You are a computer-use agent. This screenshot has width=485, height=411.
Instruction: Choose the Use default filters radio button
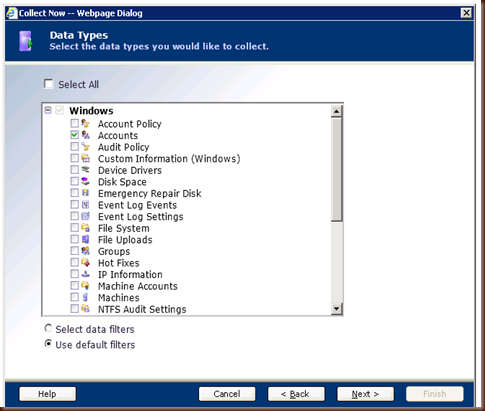click(x=48, y=344)
